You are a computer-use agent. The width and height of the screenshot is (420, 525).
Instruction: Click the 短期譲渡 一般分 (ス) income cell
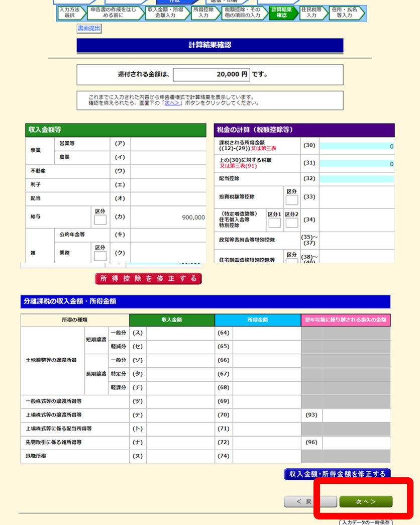pos(180,333)
